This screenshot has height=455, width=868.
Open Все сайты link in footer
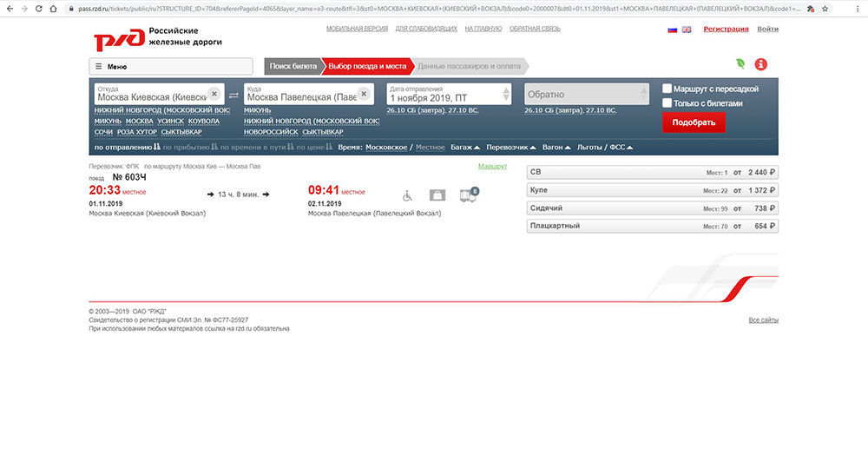pyautogui.click(x=763, y=320)
